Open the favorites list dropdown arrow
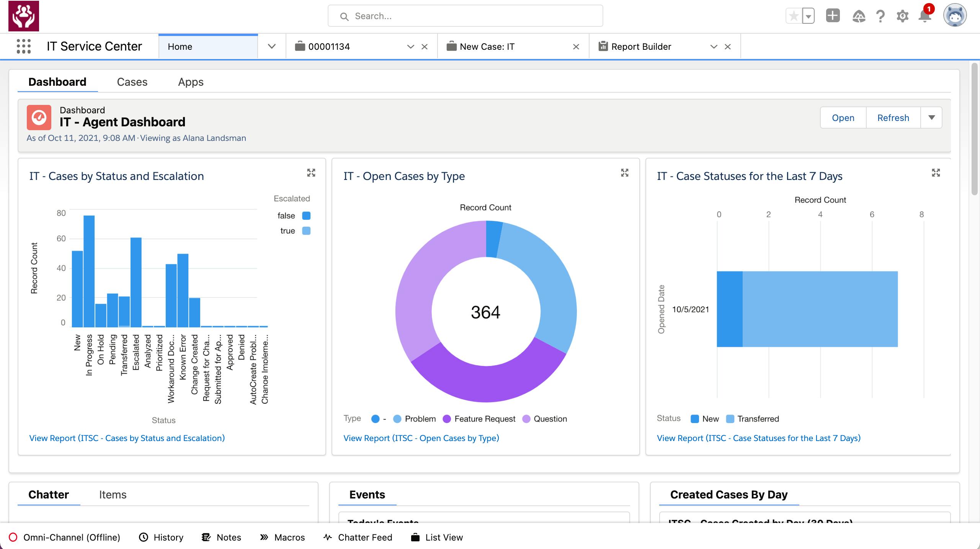The height and width of the screenshot is (549, 980). 808,16
